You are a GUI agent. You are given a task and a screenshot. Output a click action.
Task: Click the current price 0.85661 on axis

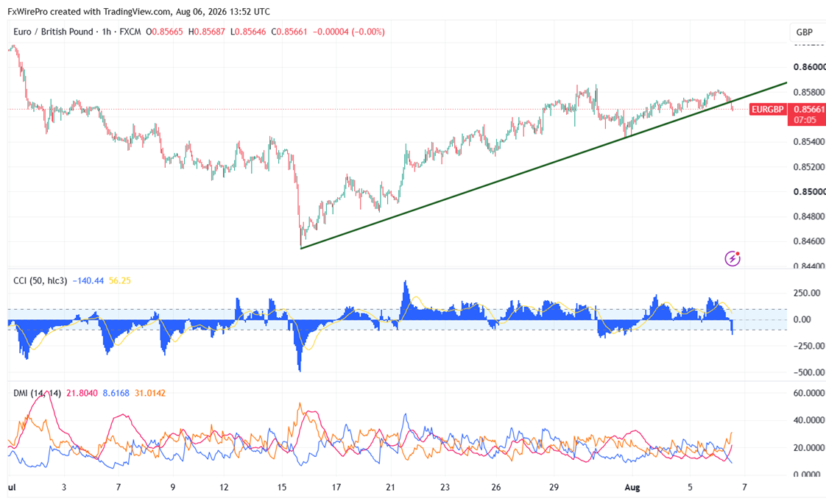pyautogui.click(x=808, y=110)
